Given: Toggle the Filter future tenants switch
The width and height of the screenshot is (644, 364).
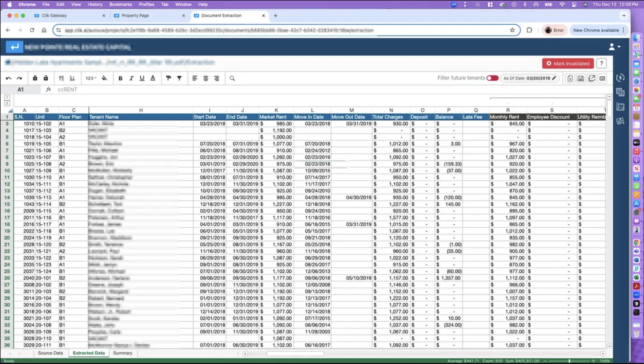Looking at the screenshot, I should pyautogui.click(x=492, y=78).
